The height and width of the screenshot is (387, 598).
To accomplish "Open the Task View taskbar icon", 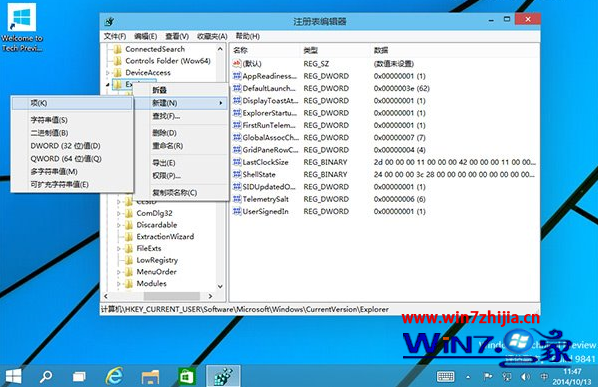I will click(79, 377).
